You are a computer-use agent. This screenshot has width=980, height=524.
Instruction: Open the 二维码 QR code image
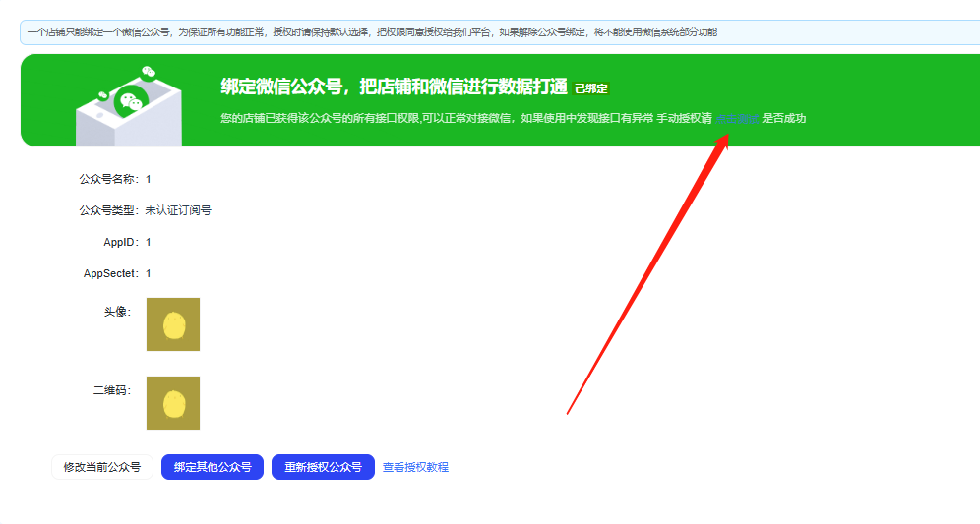[x=173, y=403]
